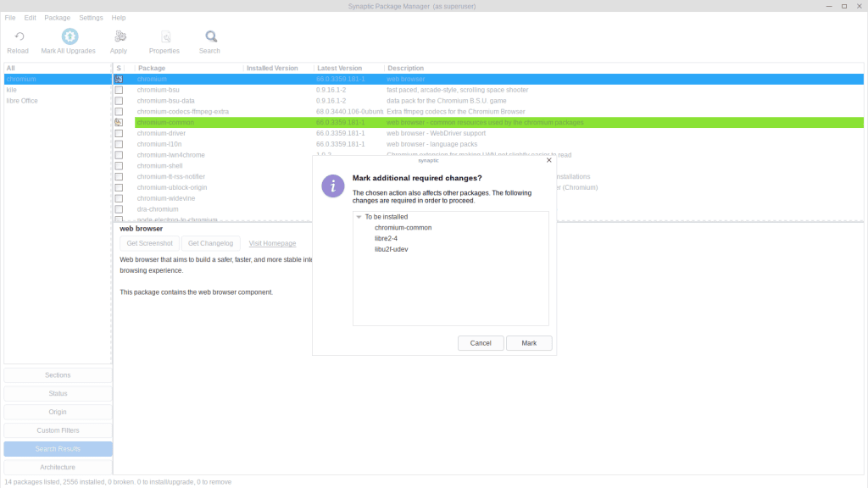Screen dimensions: 868x488
Task: Click the Reload toolbar icon
Action: click(19, 36)
